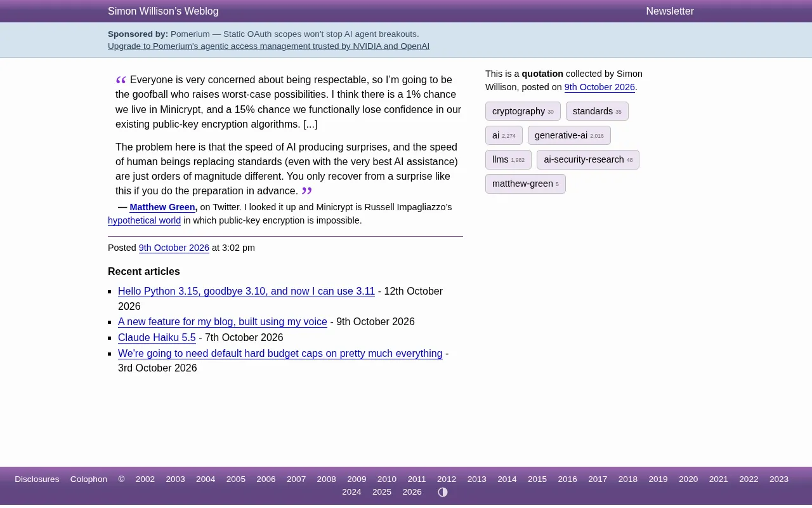812x508 pixels.
Task: Follow the 'hypothetical world' link
Action: pos(145,220)
